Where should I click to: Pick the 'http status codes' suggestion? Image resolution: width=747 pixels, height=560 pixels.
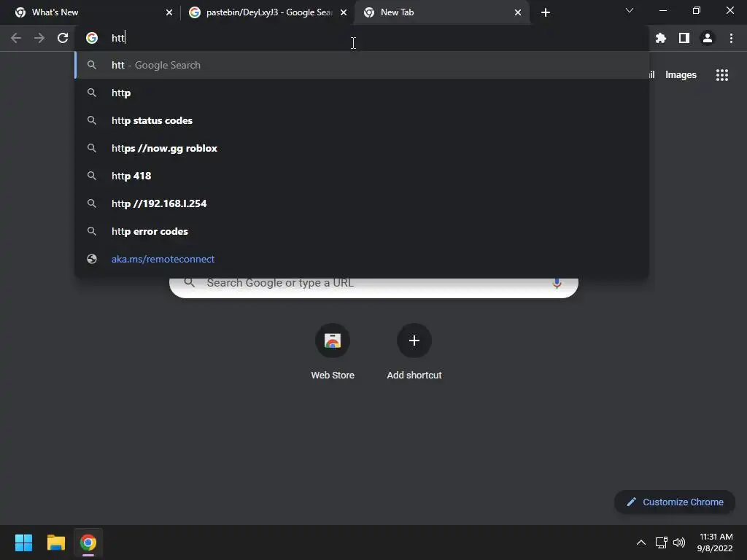[x=362, y=120]
